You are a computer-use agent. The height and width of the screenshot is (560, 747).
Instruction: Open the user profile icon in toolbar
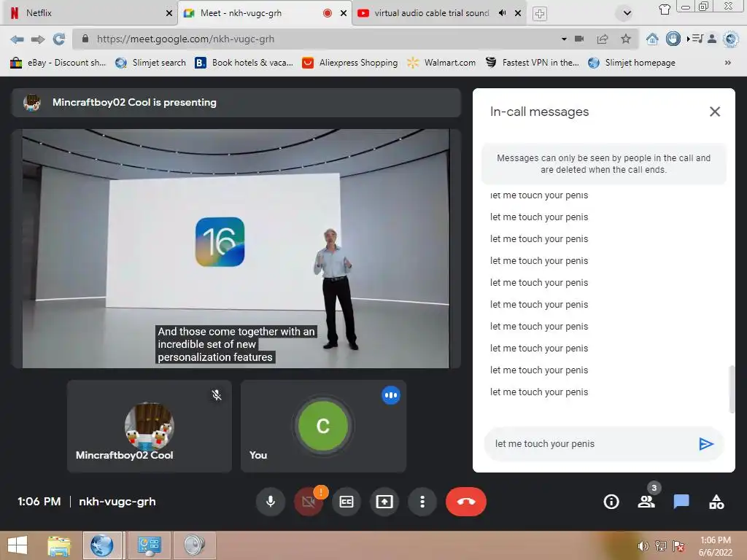[712, 39]
